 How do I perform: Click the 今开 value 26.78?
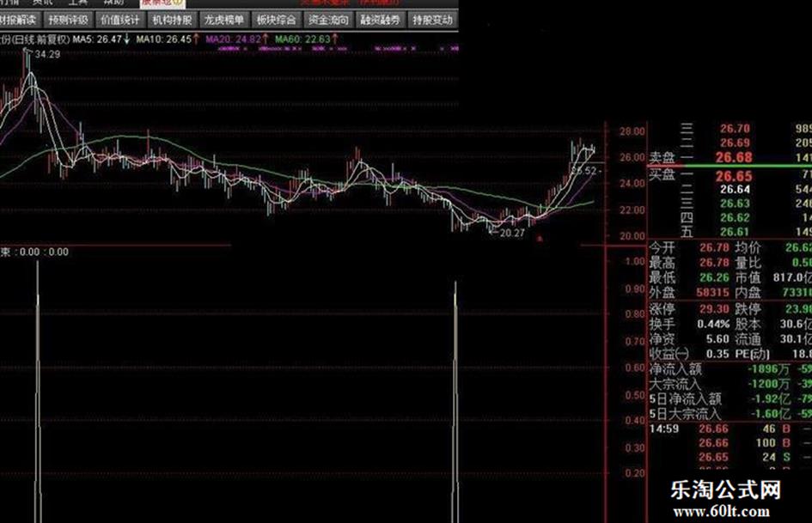point(714,248)
